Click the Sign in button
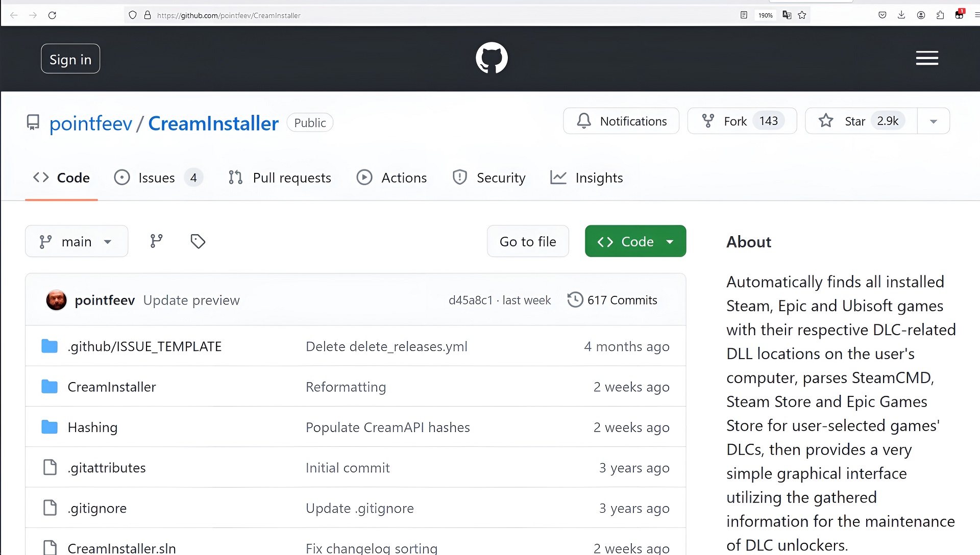Screen dimensions: 980x555 pos(70,59)
